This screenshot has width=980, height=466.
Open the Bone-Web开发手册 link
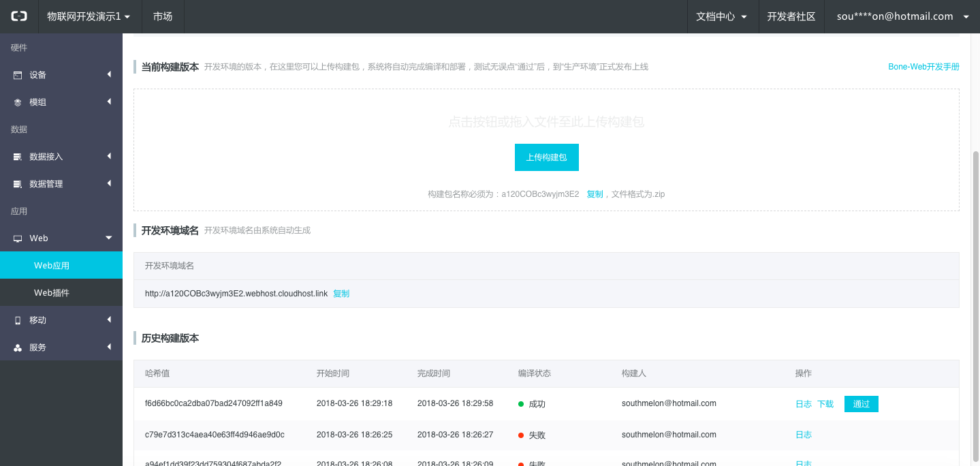click(x=923, y=67)
